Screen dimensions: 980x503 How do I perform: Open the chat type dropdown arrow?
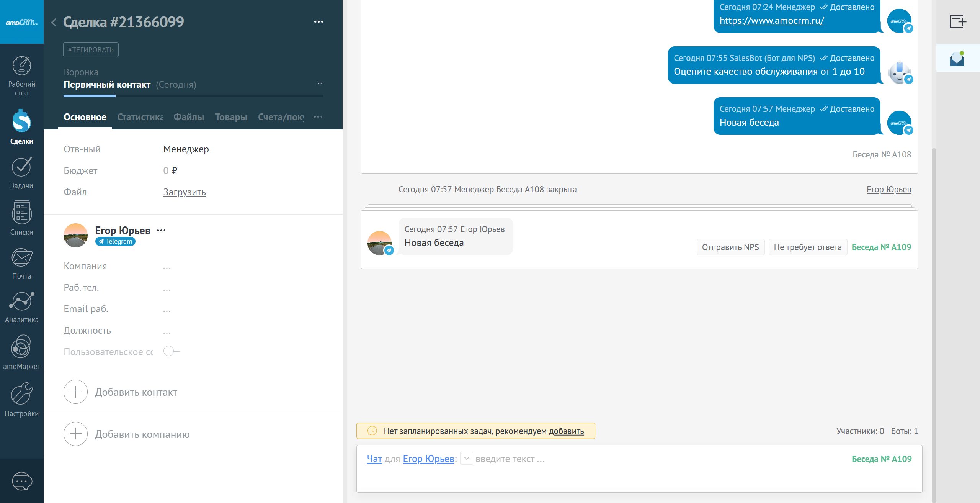point(466,459)
